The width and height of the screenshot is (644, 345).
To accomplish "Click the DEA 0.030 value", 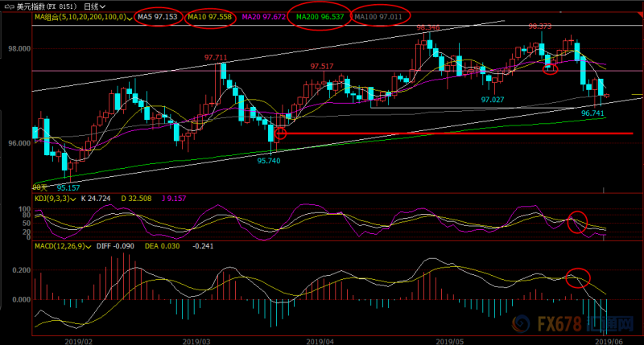I will coord(163,246).
